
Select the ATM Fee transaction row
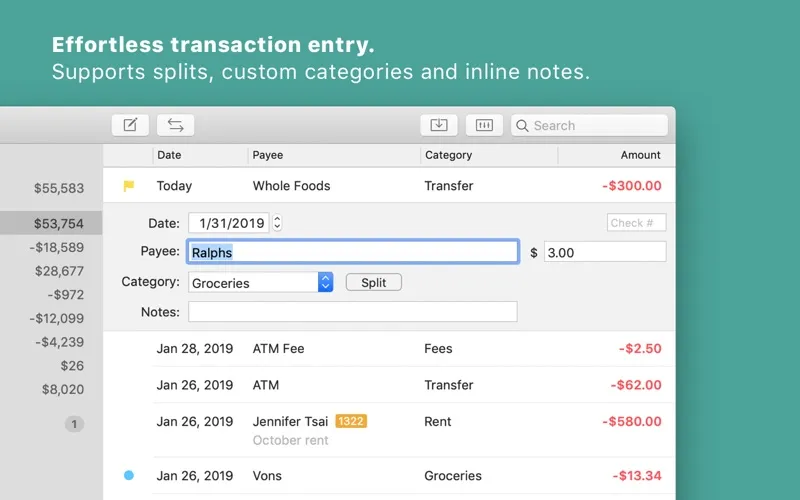(400, 349)
